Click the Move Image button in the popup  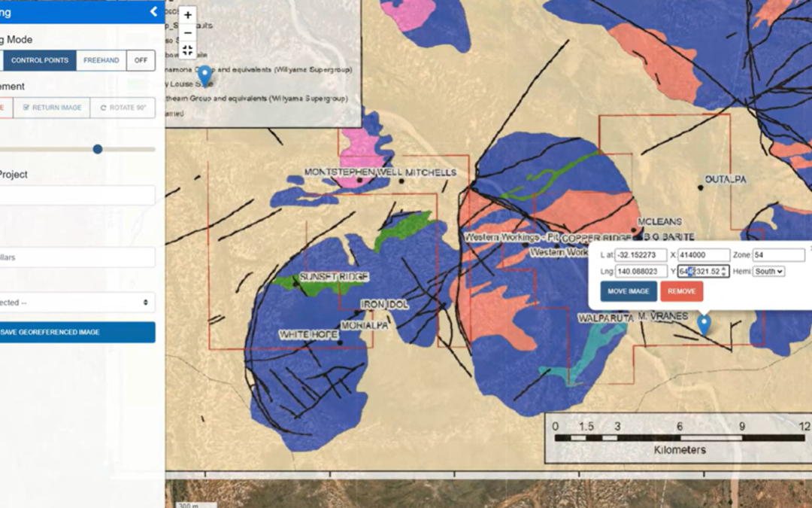pos(629,291)
